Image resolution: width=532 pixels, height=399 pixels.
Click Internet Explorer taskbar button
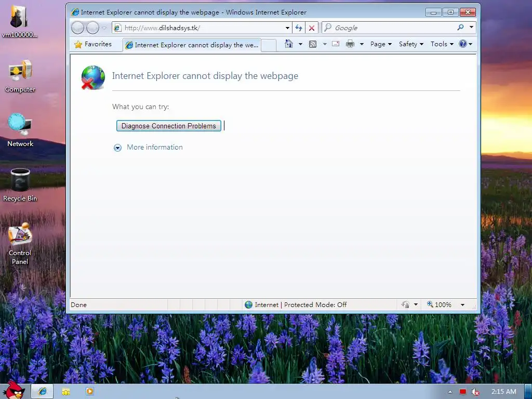coord(43,392)
